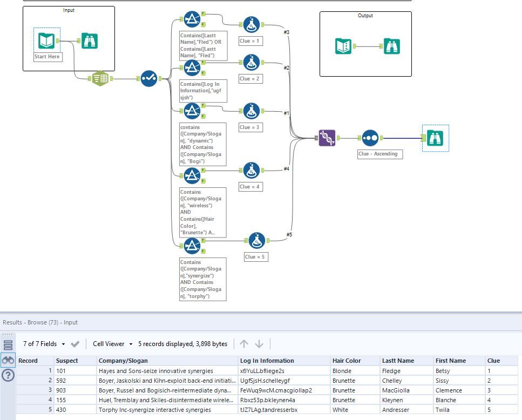Select the Output container title

(365, 16)
